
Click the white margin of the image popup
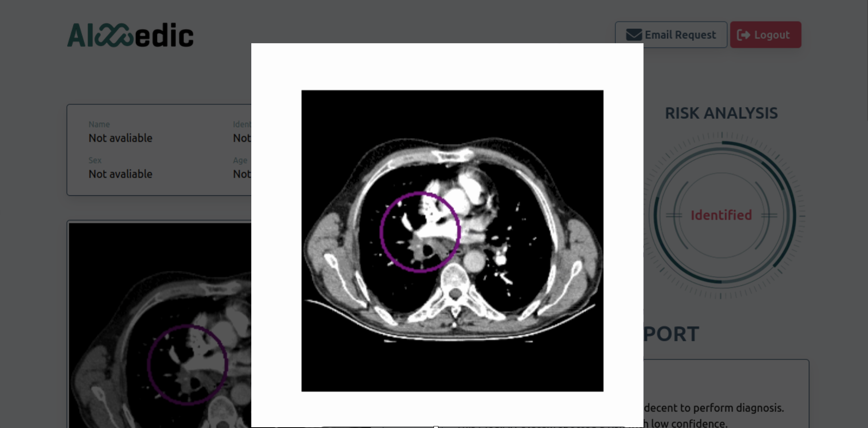447,66
